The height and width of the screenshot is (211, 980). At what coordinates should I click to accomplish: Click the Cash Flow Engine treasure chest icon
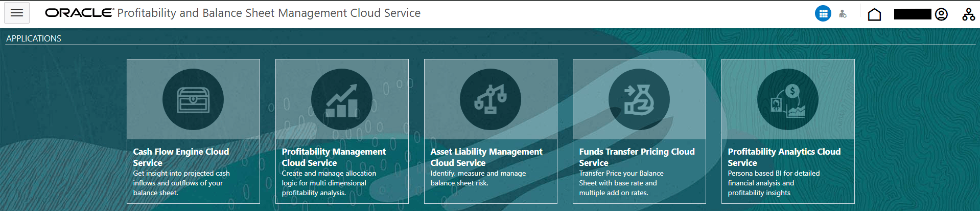pyautogui.click(x=193, y=99)
